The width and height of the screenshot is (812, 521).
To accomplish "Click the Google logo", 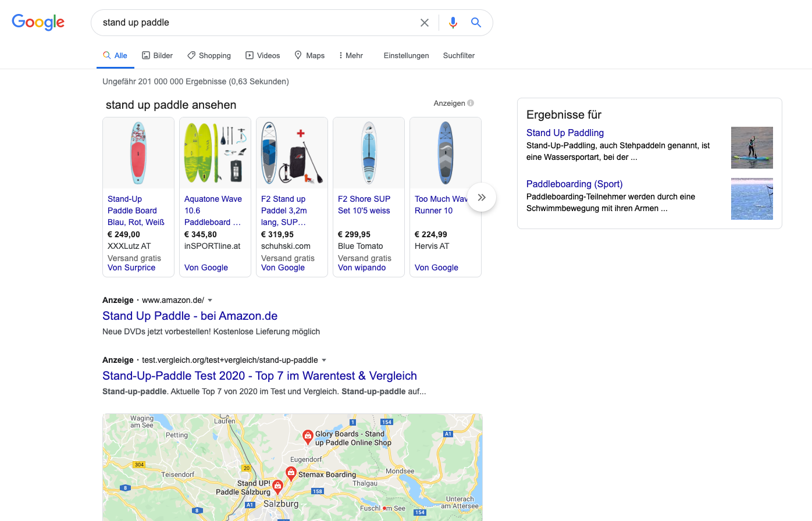I will point(38,22).
